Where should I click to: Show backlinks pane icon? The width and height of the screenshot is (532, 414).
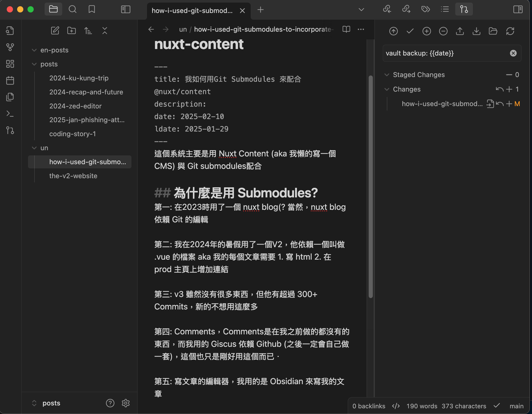coord(387,9)
